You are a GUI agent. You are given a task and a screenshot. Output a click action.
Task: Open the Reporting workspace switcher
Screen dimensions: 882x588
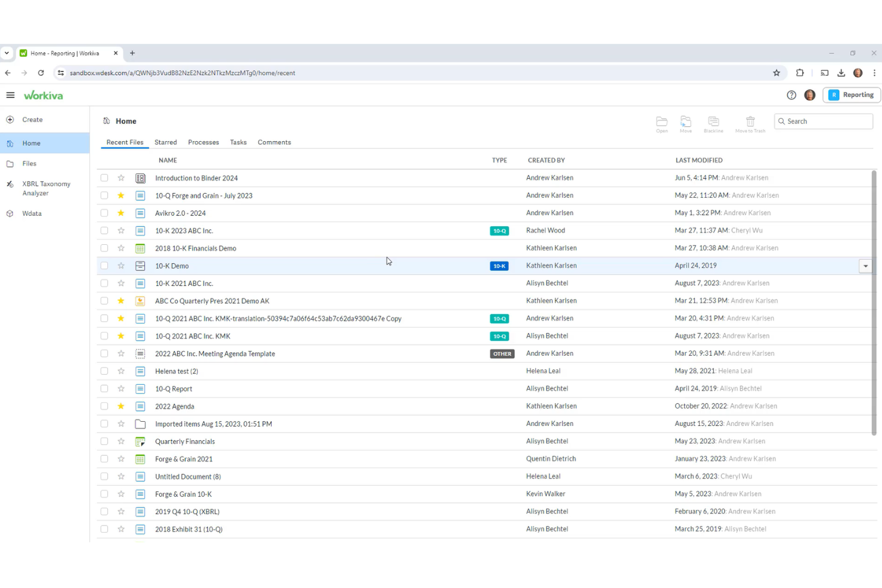point(851,95)
